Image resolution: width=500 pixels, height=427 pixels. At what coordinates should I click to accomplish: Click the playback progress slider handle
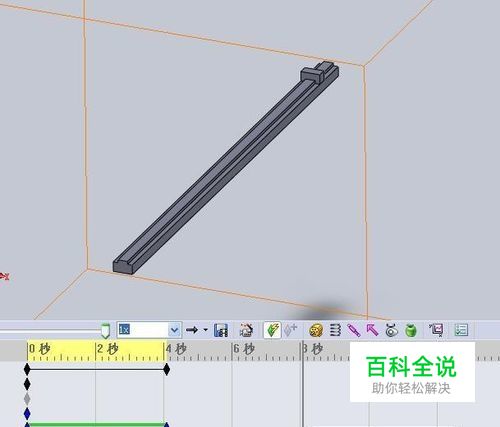click(105, 330)
